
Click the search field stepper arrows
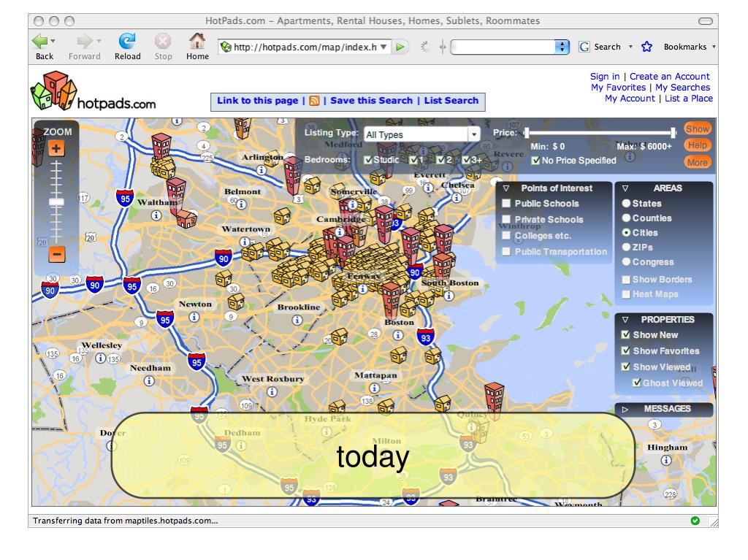(562, 47)
